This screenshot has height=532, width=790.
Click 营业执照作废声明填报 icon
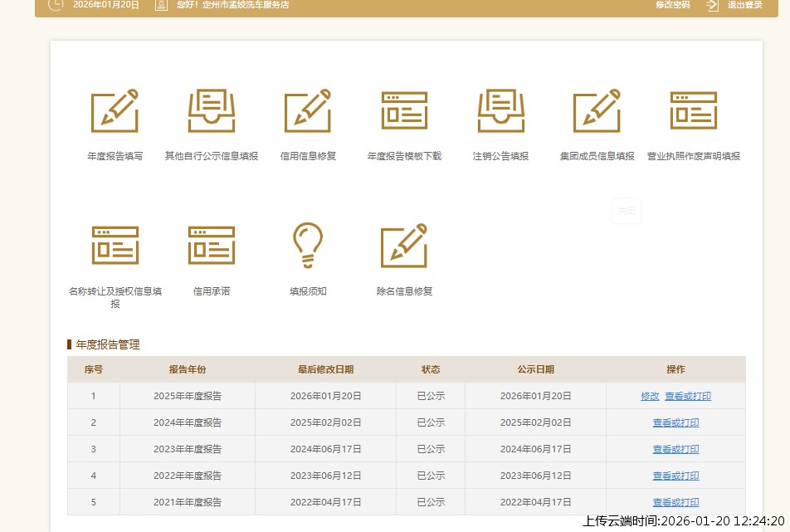[x=693, y=111]
